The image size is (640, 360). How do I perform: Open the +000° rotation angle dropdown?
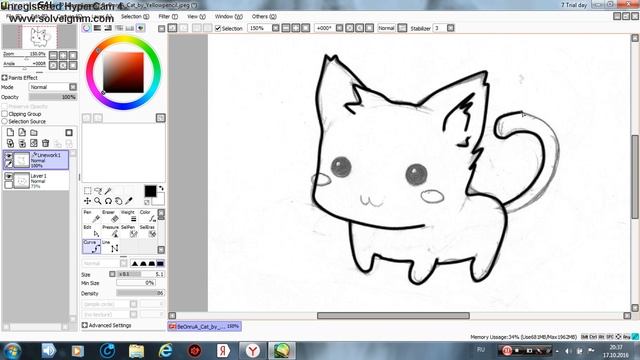point(339,28)
